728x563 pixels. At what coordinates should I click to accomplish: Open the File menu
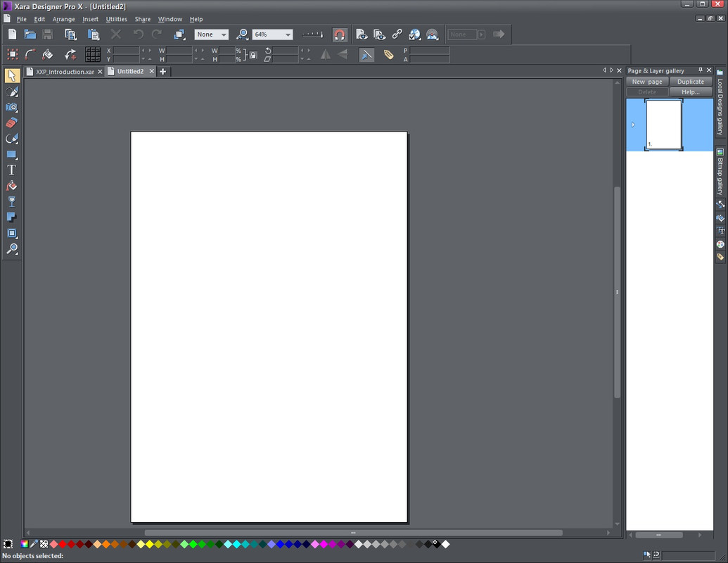pos(21,19)
